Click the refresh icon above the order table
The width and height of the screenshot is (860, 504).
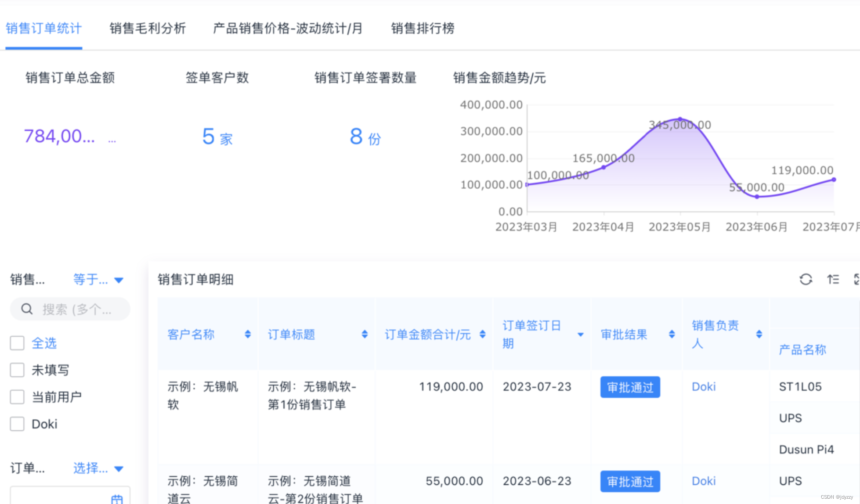click(x=806, y=279)
